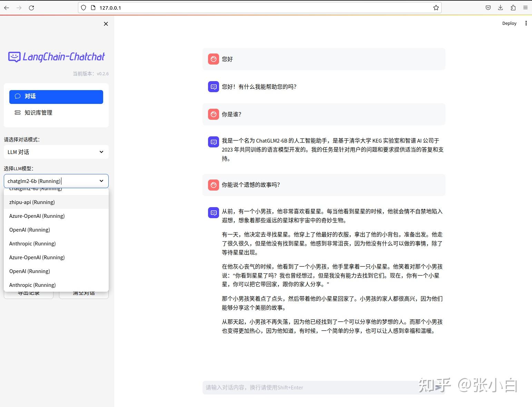The height and width of the screenshot is (407, 532).
Task: Click the Deploy button
Action: [509, 23]
